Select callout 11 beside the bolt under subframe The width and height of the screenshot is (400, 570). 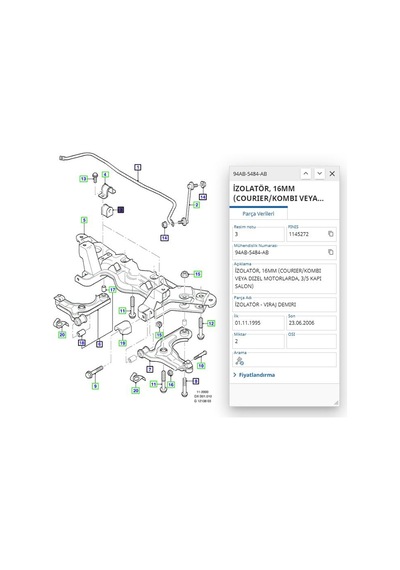coord(123,311)
